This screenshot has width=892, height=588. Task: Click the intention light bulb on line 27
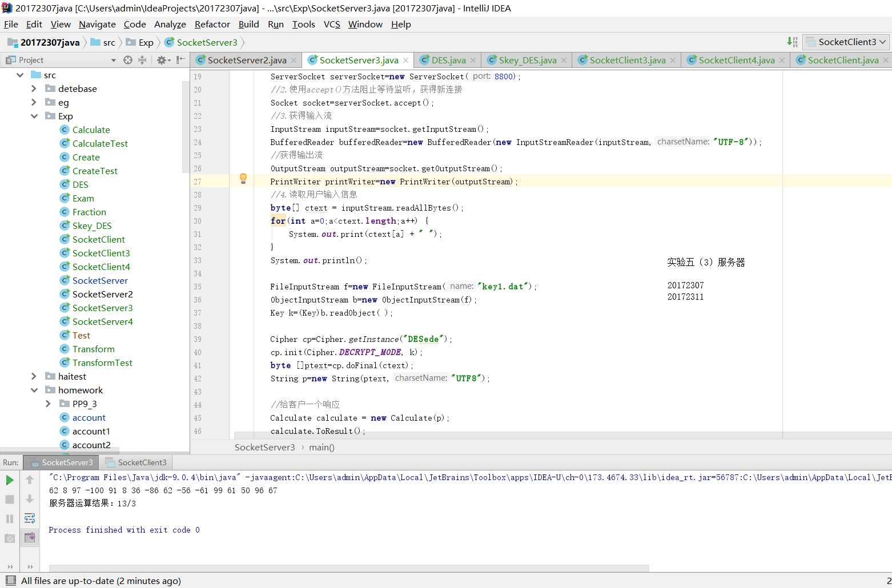[x=243, y=179]
